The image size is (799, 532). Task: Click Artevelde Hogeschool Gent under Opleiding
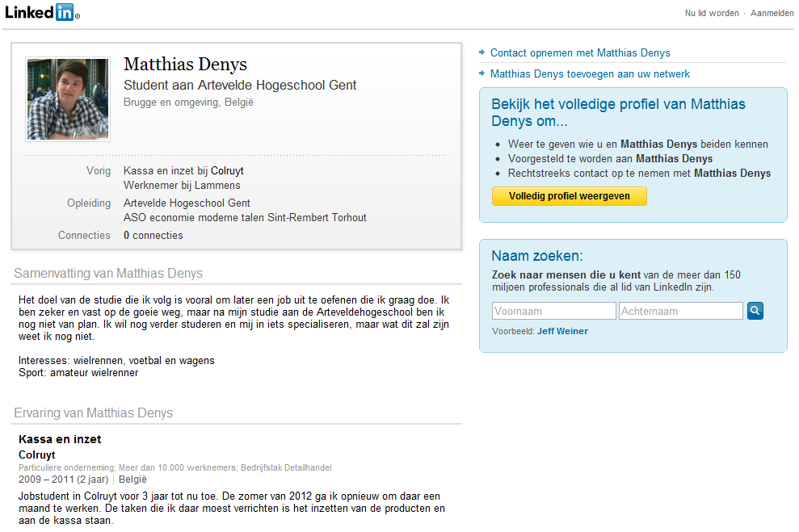pos(187,203)
